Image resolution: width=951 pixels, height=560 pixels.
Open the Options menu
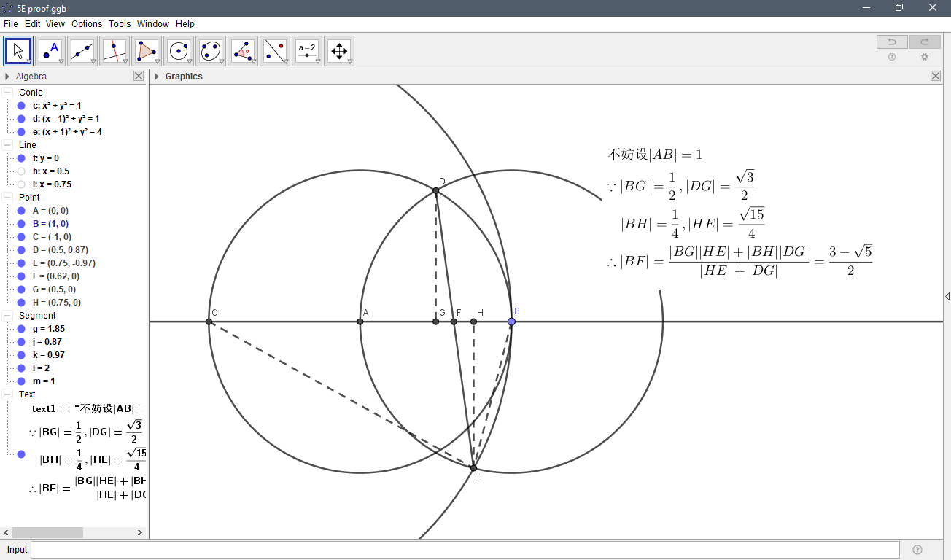(x=86, y=23)
